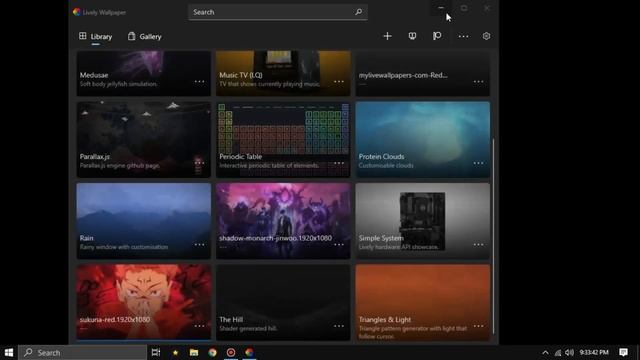
Task: Open options menu for Parallax.js
Action: pos(199,163)
